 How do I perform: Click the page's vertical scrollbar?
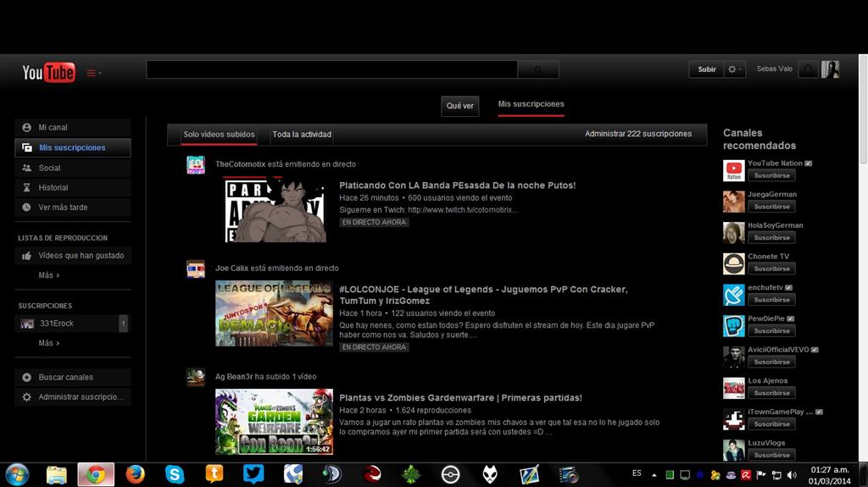863,109
